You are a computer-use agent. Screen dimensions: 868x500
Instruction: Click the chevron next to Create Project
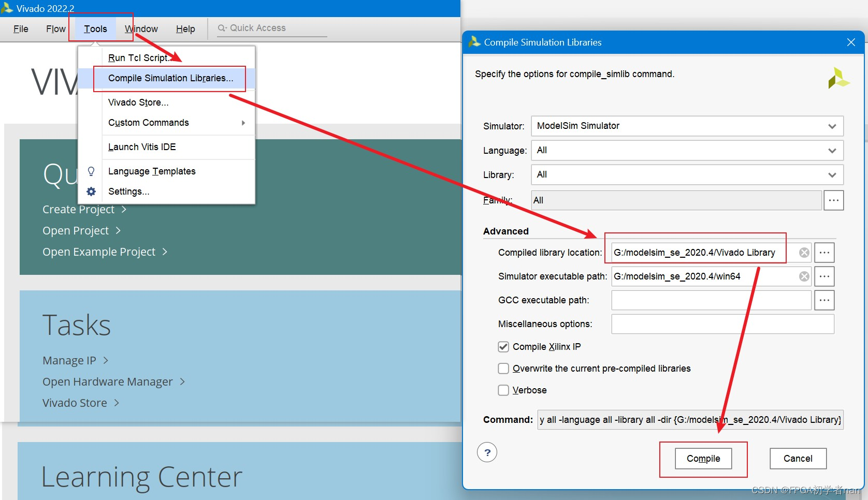pos(124,209)
